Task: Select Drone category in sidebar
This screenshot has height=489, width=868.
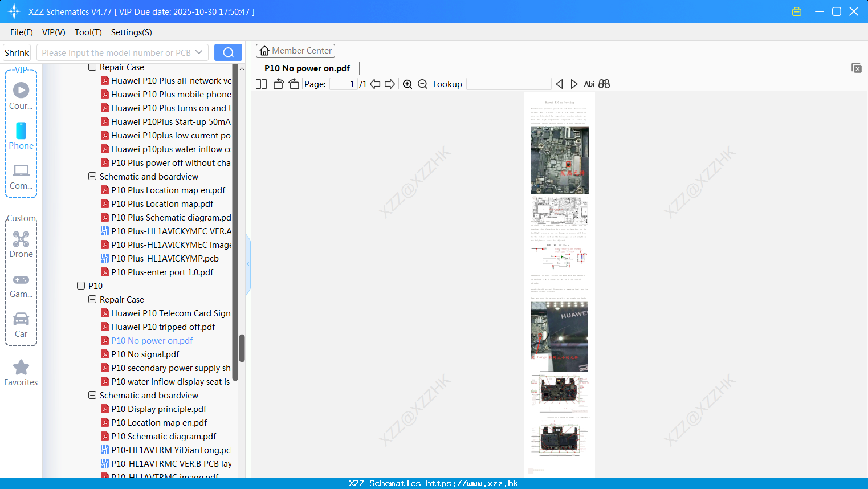Action: click(21, 244)
